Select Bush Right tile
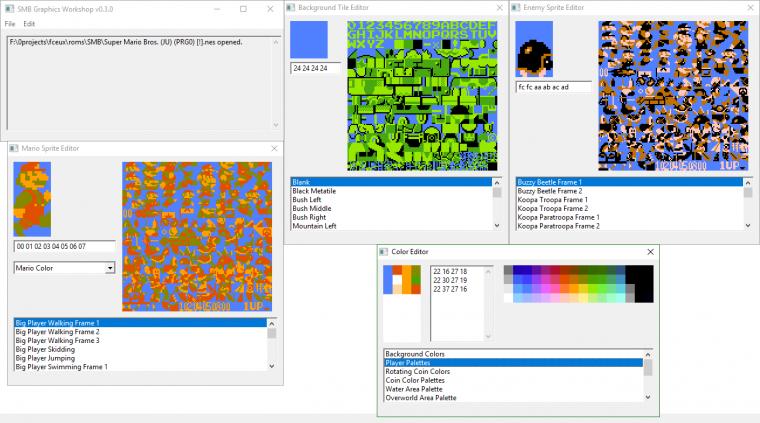Image resolution: width=760 pixels, height=423 pixels. click(391, 217)
